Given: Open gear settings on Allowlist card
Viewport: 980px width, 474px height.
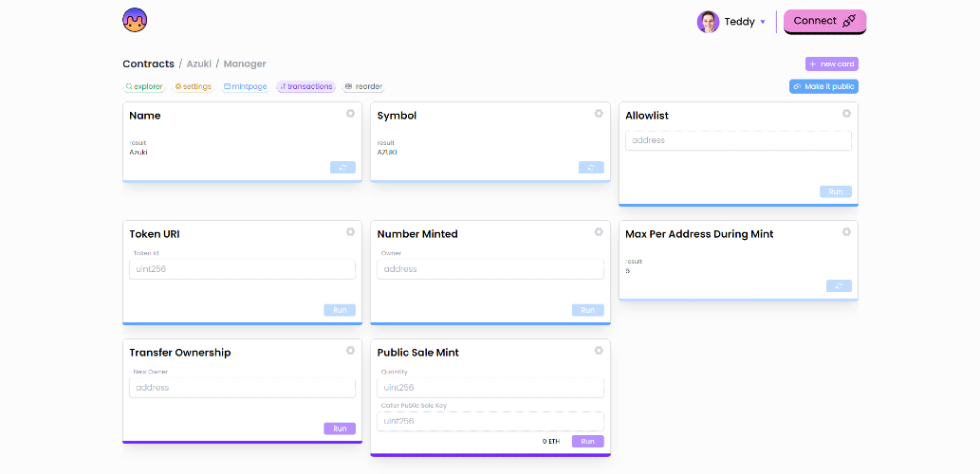Looking at the screenshot, I should 846,114.
